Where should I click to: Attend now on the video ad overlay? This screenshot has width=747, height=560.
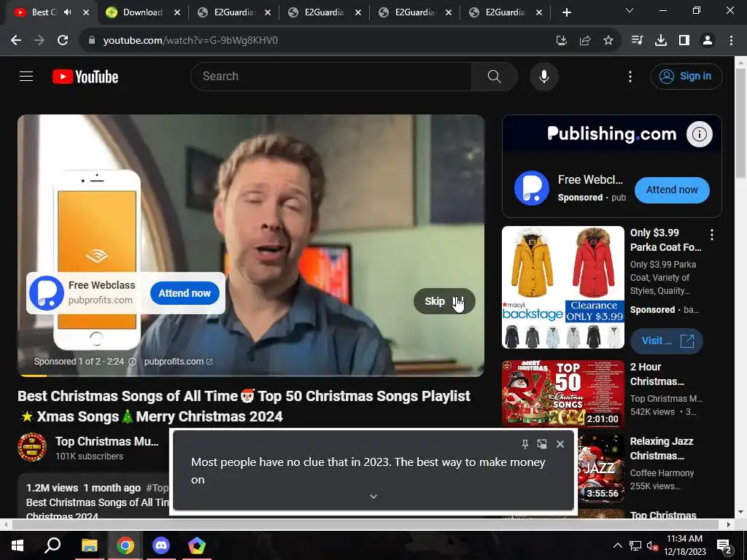click(185, 293)
